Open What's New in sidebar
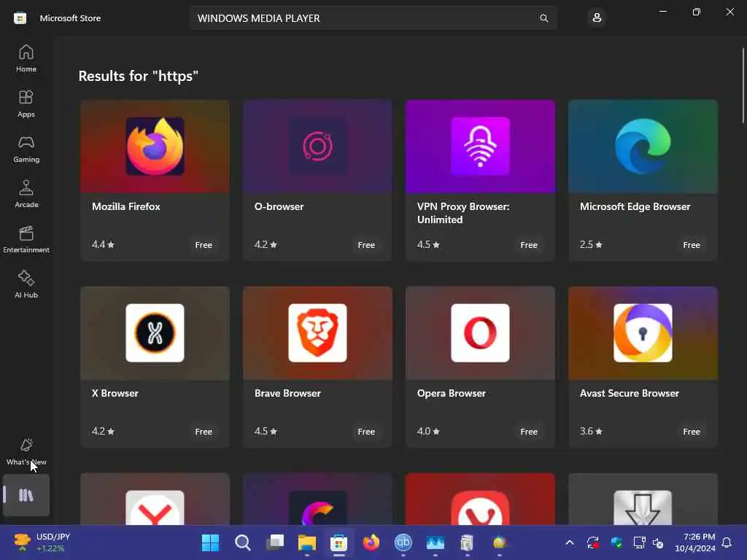 pyautogui.click(x=26, y=452)
